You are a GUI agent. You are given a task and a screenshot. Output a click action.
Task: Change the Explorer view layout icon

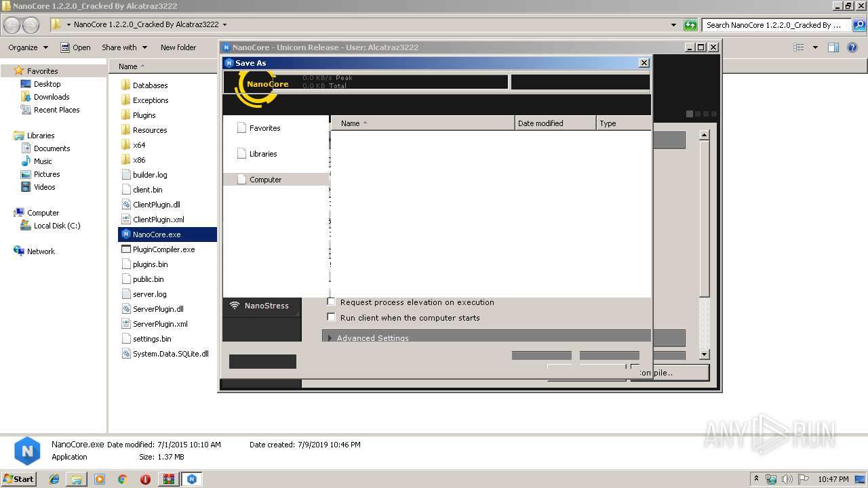pos(799,47)
